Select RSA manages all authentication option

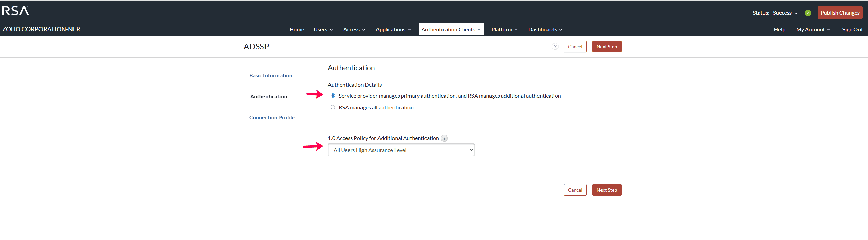tap(333, 107)
